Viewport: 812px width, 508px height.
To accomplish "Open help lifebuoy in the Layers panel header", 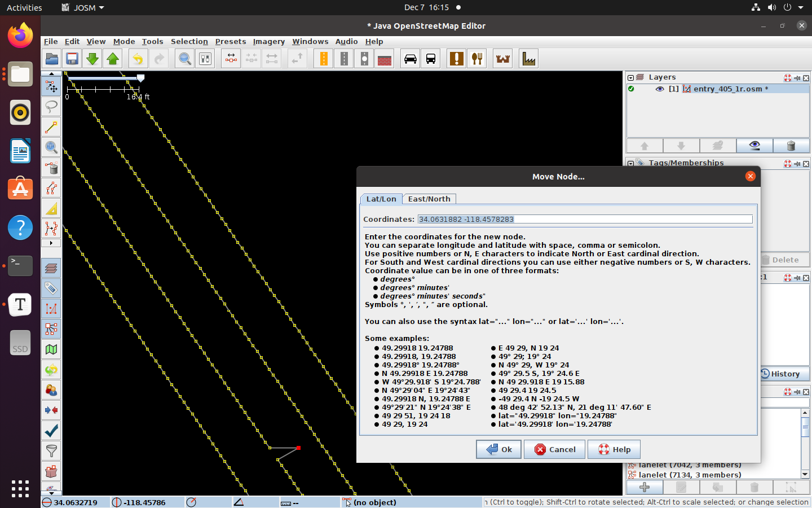I will [788, 78].
